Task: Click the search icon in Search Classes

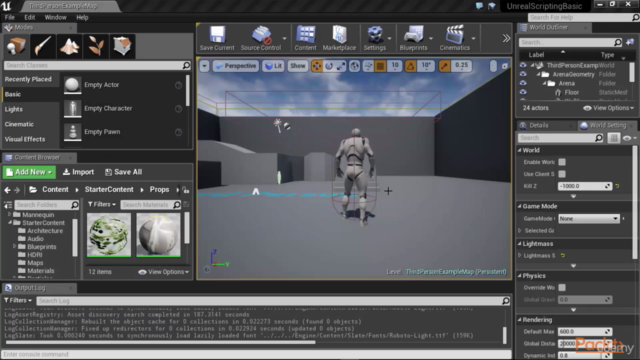Action: pos(186,65)
